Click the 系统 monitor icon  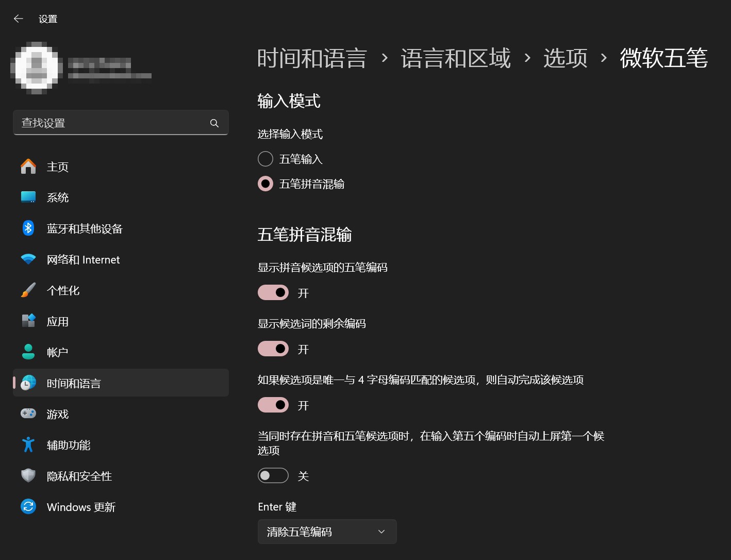coord(28,197)
